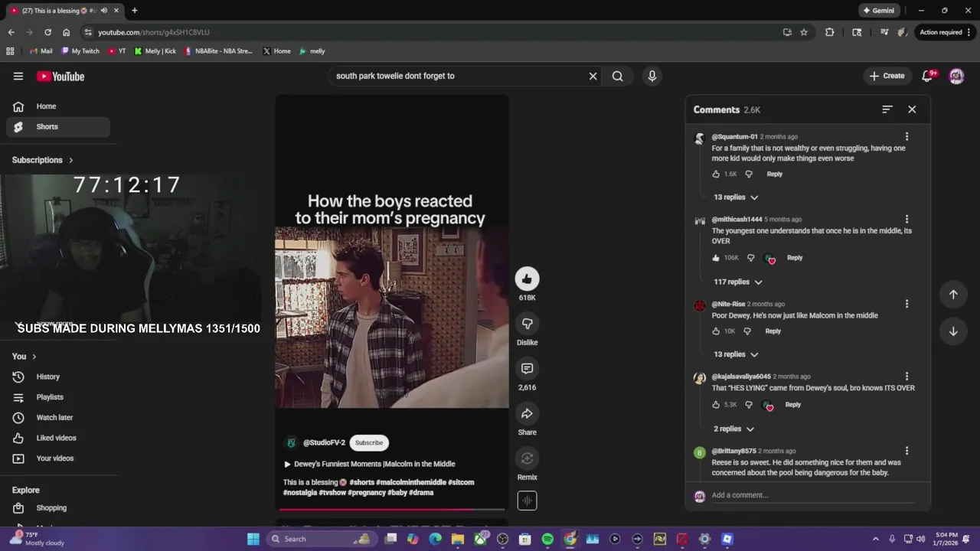Open comments via the 2,616 comment icon

click(527, 369)
